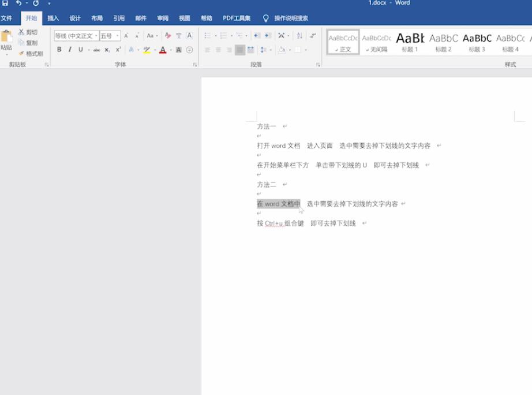Click the phonetic guide icon
This screenshot has width=532, height=395.
pyautogui.click(x=179, y=36)
